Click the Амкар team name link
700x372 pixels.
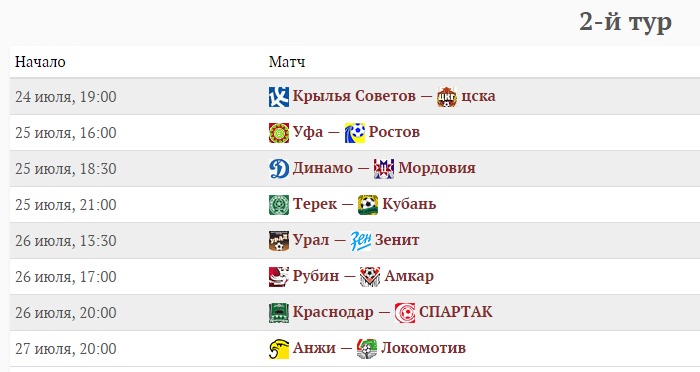click(409, 276)
